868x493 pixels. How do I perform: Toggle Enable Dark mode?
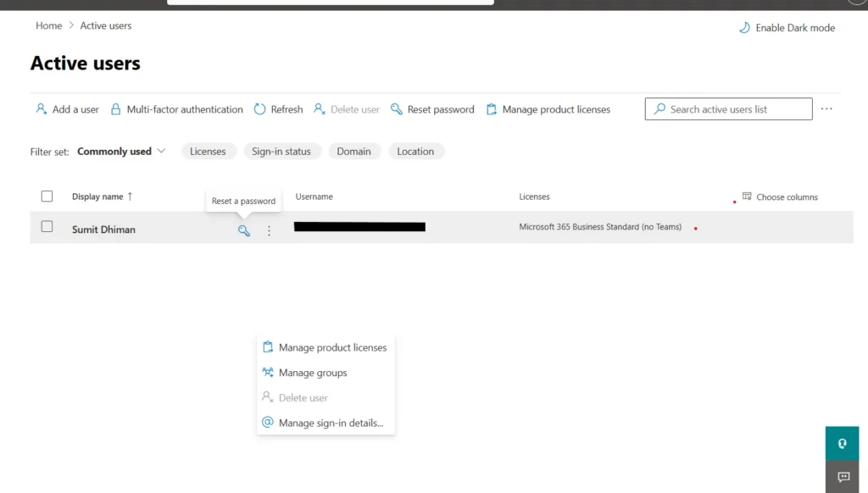tap(787, 27)
